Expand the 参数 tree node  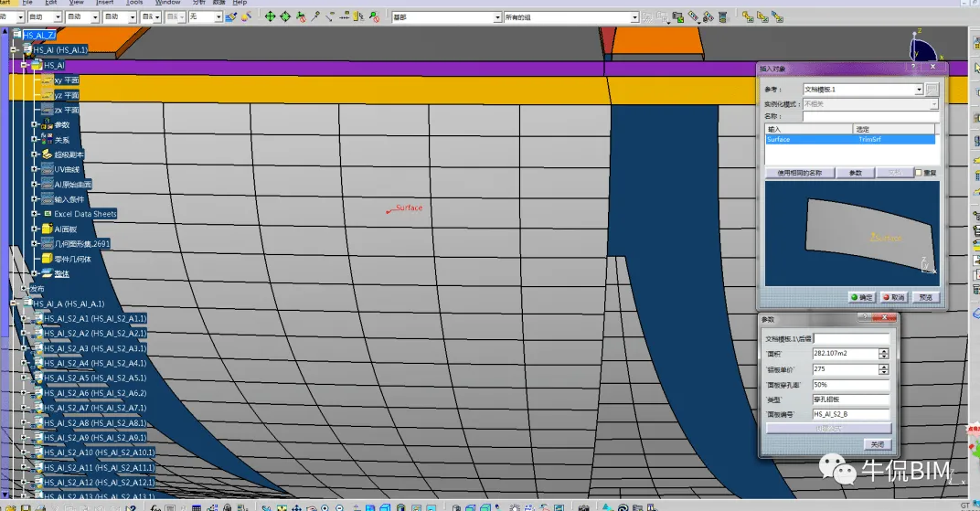[x=35, y=124]
